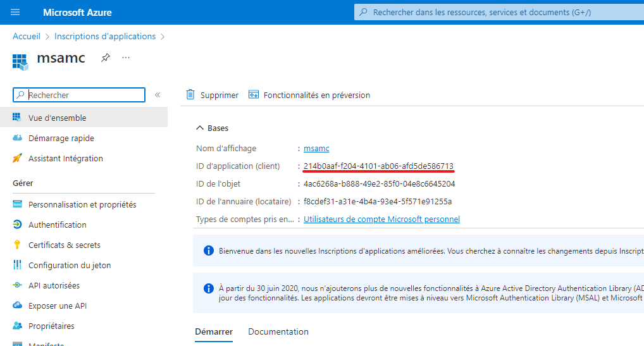The width and height of the screenshot is (644, 346).
Task: Click the Supprimer button
Action: (x=212, y=95)
